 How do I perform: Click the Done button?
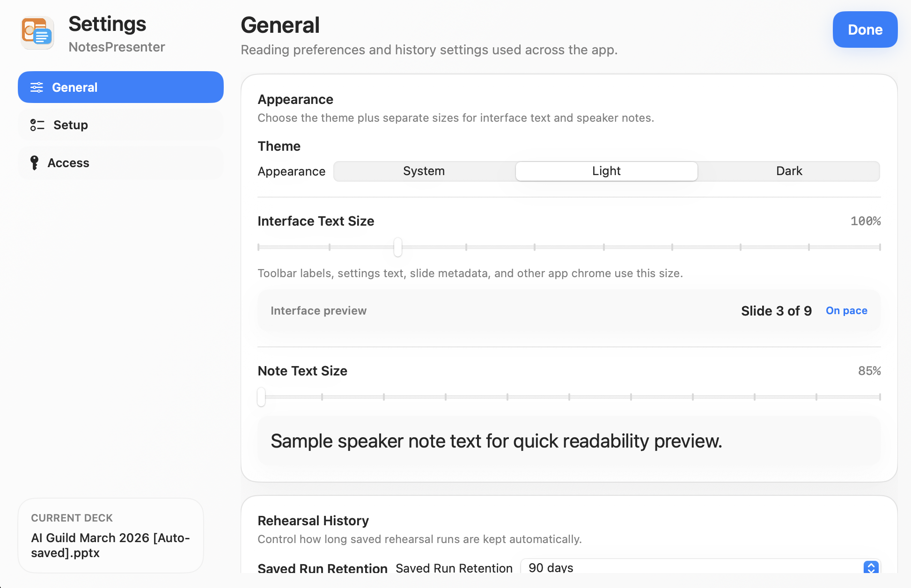tap(865, 29)
